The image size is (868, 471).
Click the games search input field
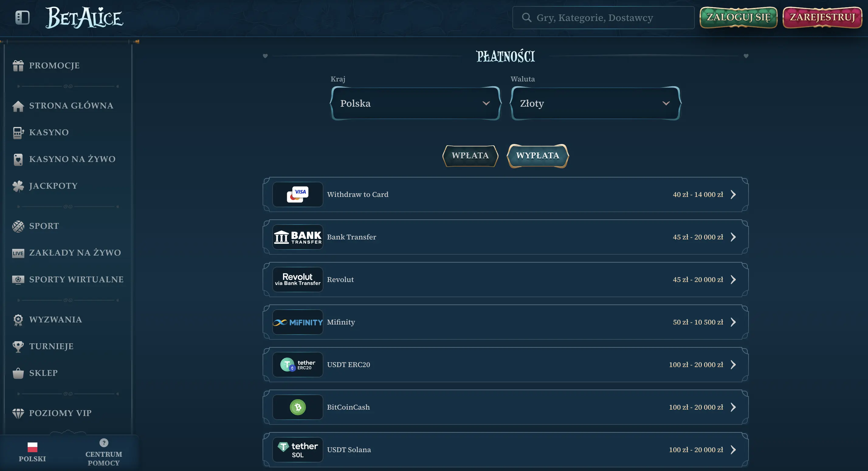tap(603, 18)
